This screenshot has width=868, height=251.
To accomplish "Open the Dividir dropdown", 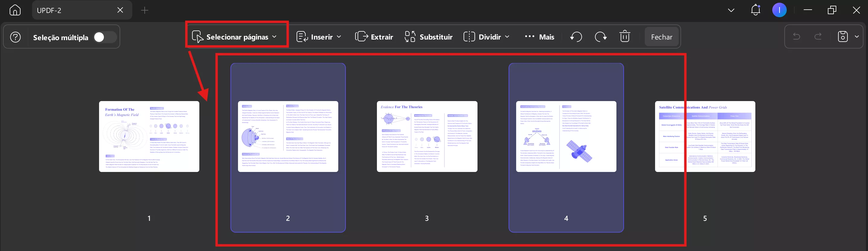I will [487, 37].
